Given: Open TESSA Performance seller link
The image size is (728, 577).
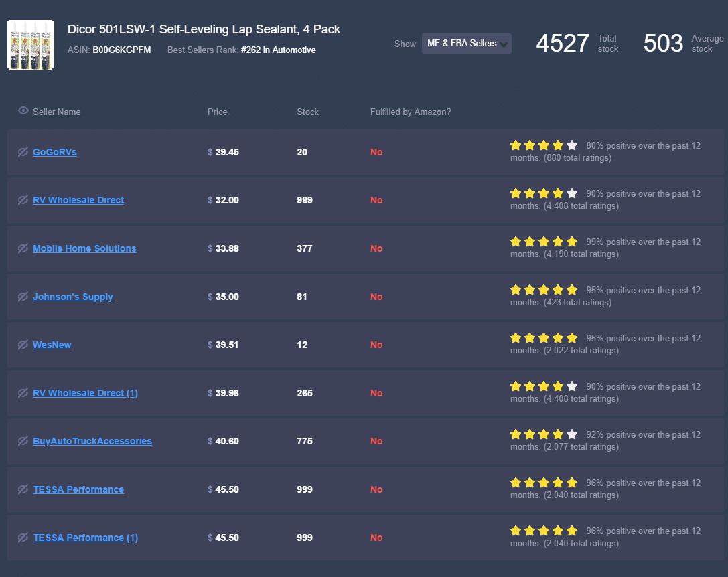Looking at the screenshot, I should [78, 490].
